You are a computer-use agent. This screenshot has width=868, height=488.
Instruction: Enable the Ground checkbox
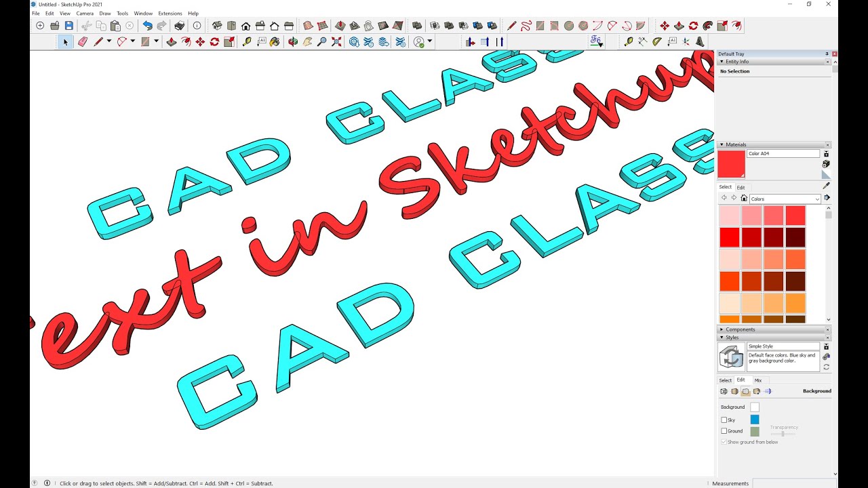[x=724, y=431]
